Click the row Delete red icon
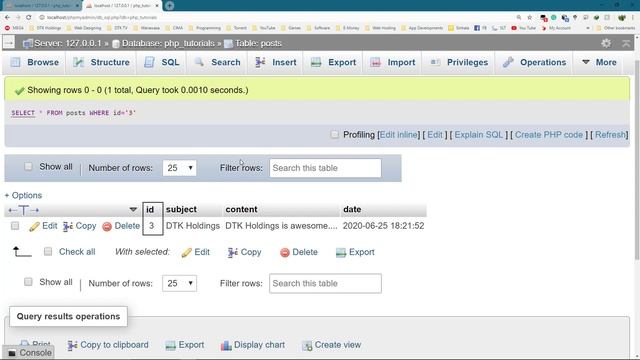The image size is (640, 360). point(107,227)
